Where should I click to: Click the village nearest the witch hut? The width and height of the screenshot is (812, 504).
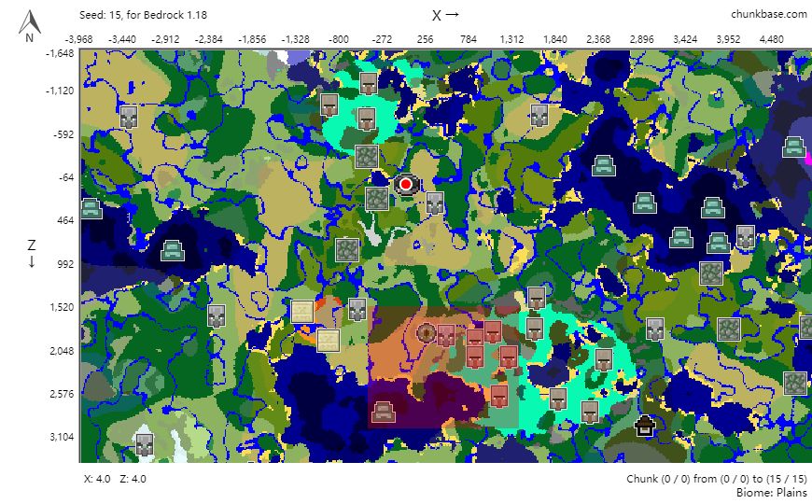[589, 413]
